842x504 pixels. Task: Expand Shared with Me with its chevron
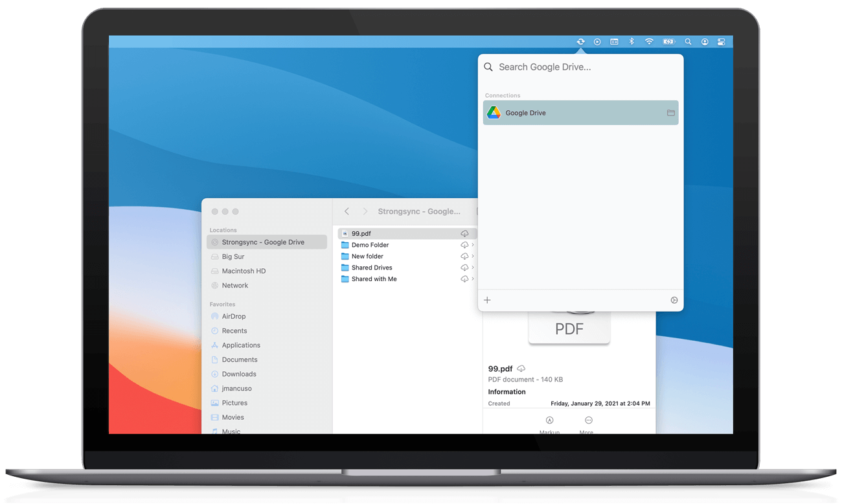(x=473, y=279)
